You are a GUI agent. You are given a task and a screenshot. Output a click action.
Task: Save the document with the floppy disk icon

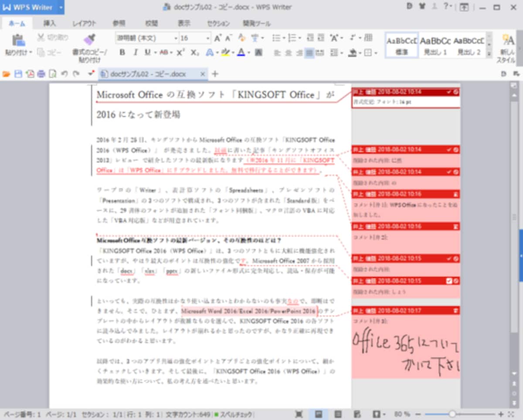[18, 74]
